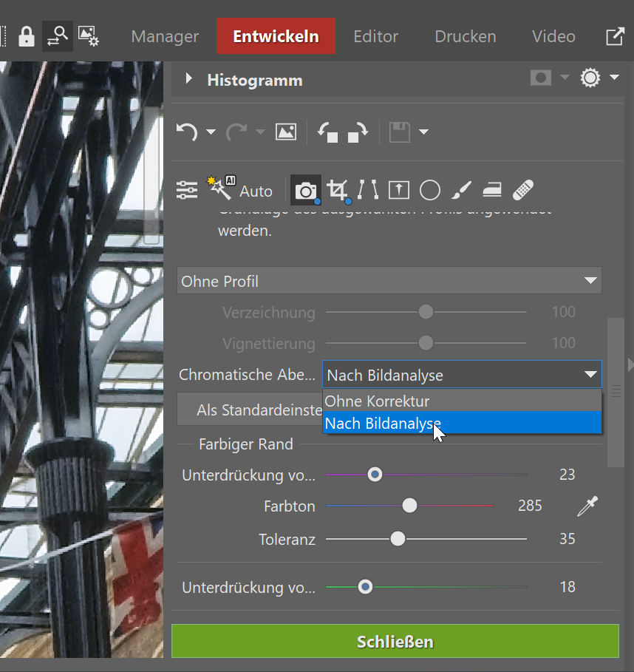The width and height of the screenshot is (634, 672).
Task: Choose the filter brush tool
Action: point(460,191)
